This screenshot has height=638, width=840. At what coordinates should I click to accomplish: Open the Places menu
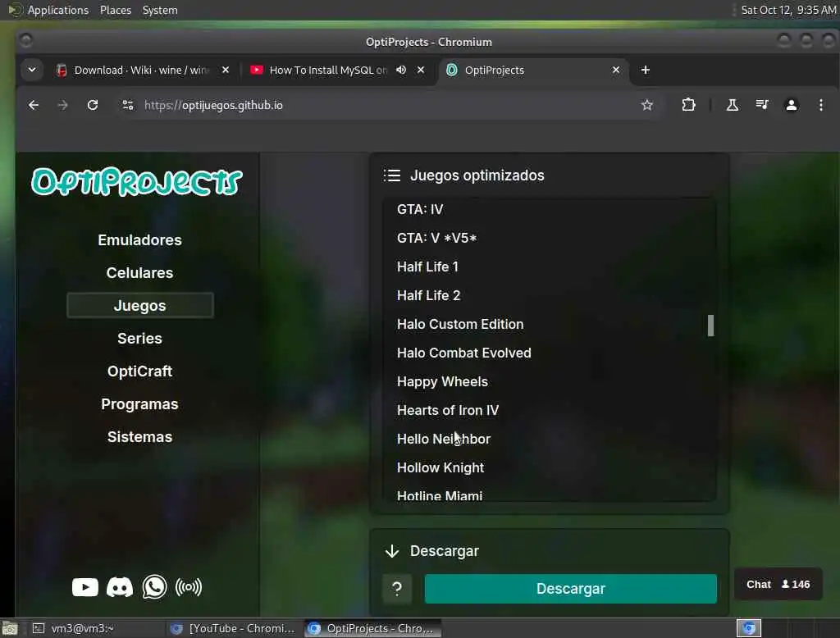pos(116,10)
